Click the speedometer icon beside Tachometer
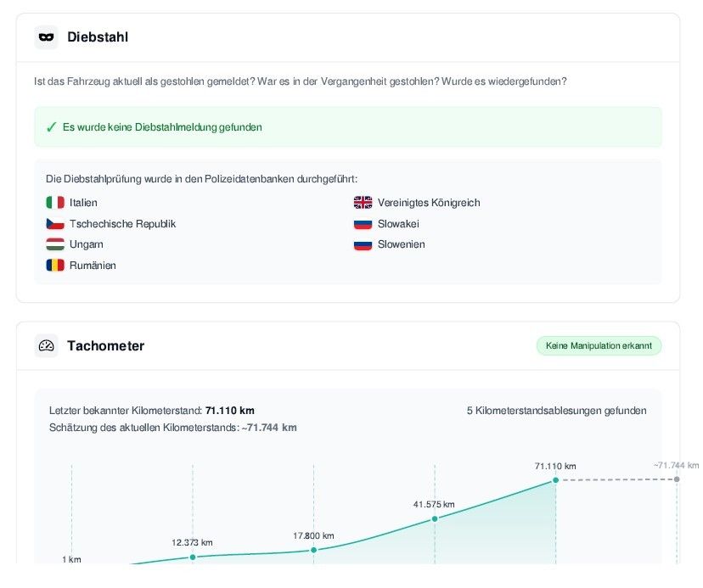The image size is (703, 588). [x=46, y=345]
